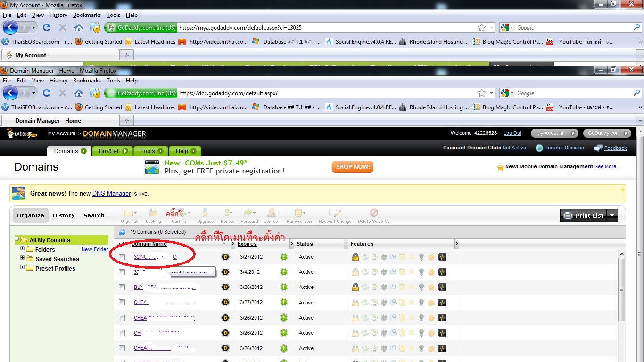Click the New Folder link
The image size is (644, 362).
pos(95,249)
